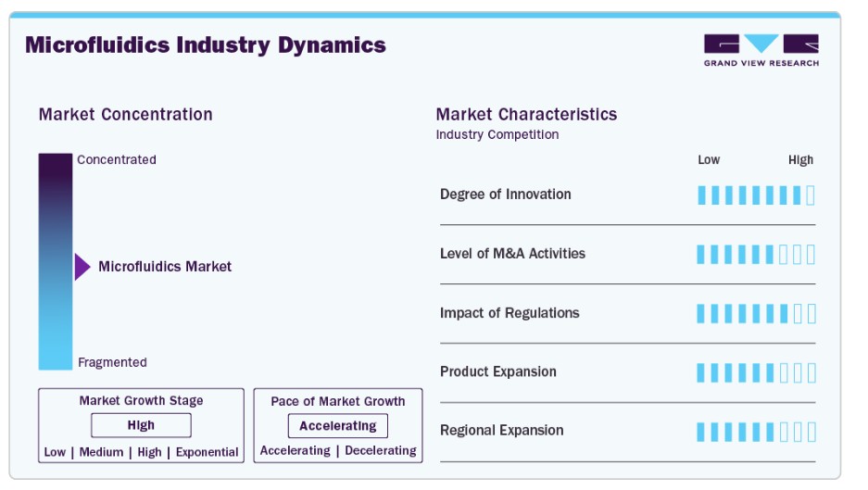
Task: Click the market concentration gradient bar
Action: coord(55,261)
